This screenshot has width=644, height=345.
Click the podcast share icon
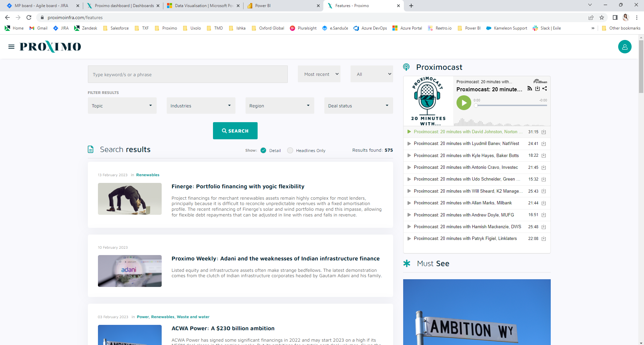click(x=545, y=89)
